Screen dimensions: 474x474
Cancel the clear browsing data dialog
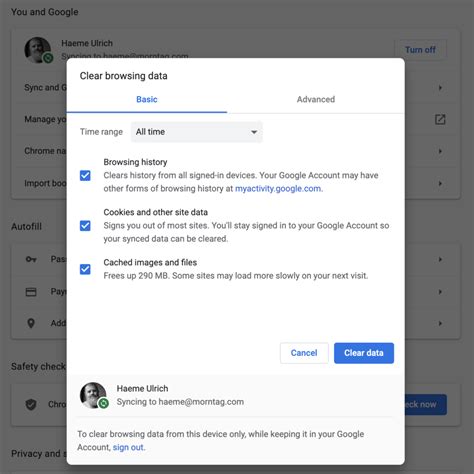pos(304,353)
